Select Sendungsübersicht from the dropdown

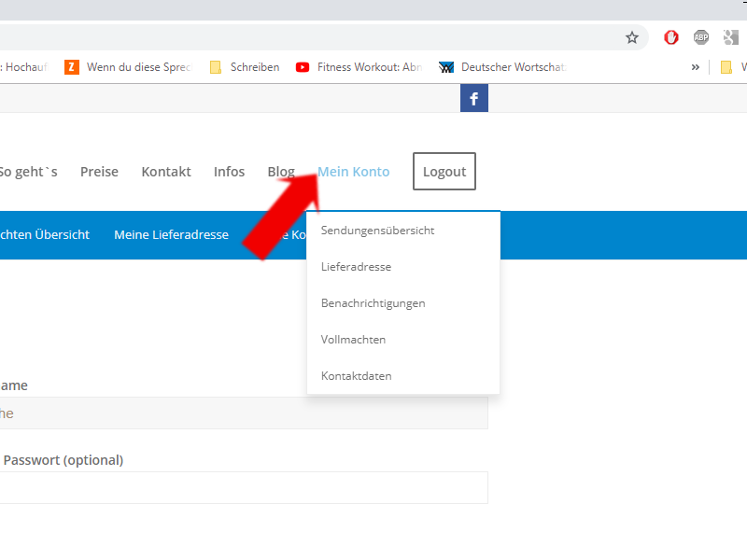[x=377, y=231]
